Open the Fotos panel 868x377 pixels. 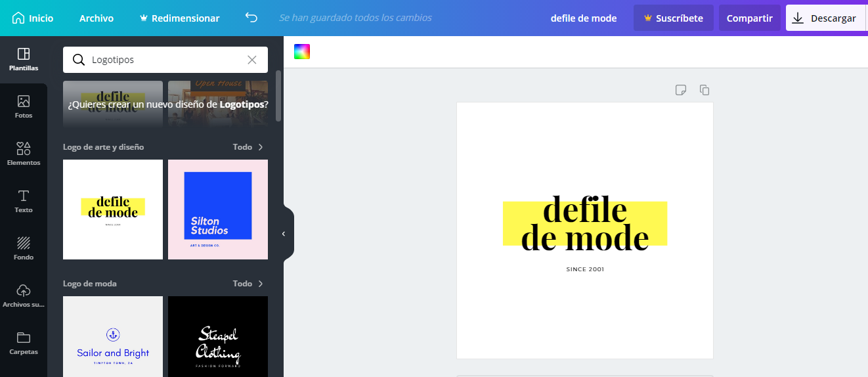[24, 106]
